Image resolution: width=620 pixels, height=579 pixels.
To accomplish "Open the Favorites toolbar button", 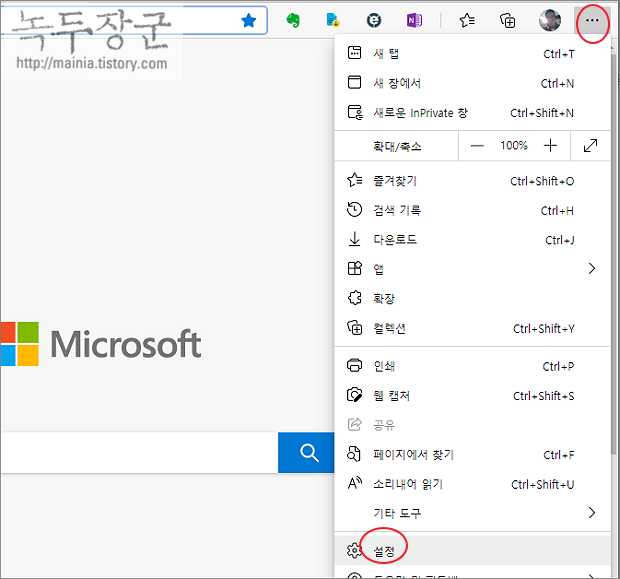I will pos(467,20).
